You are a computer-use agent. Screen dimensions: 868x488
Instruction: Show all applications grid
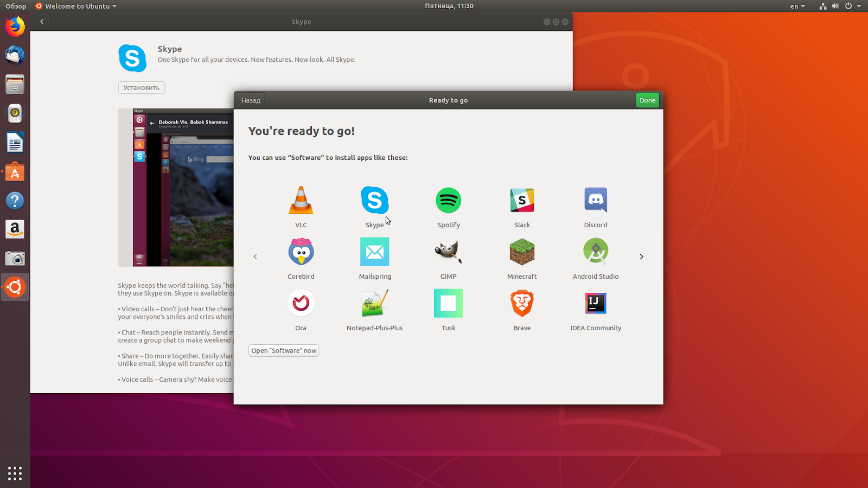15,473
